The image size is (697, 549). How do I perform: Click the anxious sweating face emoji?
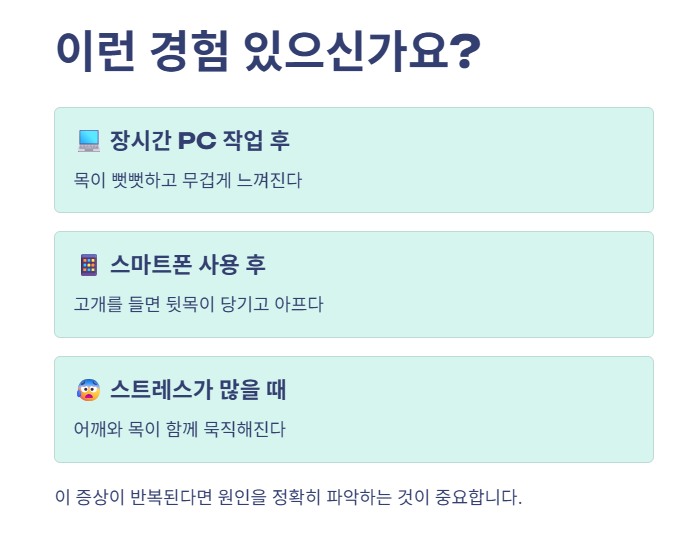tap(89, 390)
